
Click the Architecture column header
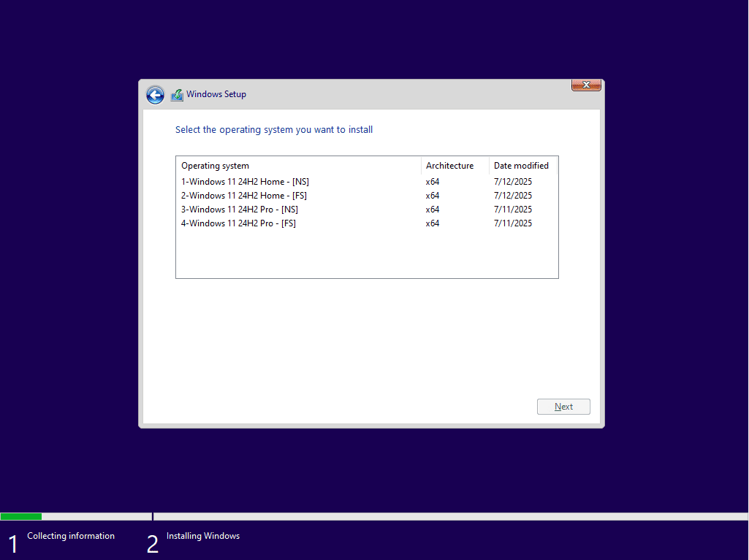[455, 166]
